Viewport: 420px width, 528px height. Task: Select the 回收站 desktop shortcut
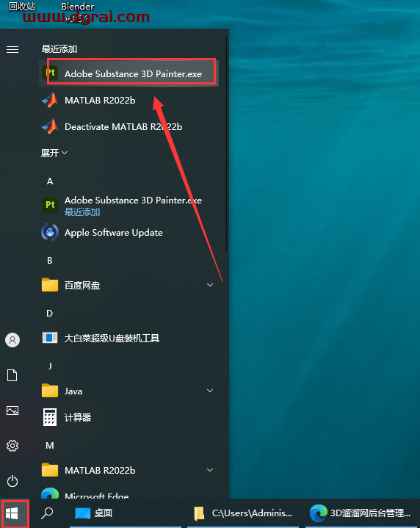pyautogui.click(x=22, y=7)
